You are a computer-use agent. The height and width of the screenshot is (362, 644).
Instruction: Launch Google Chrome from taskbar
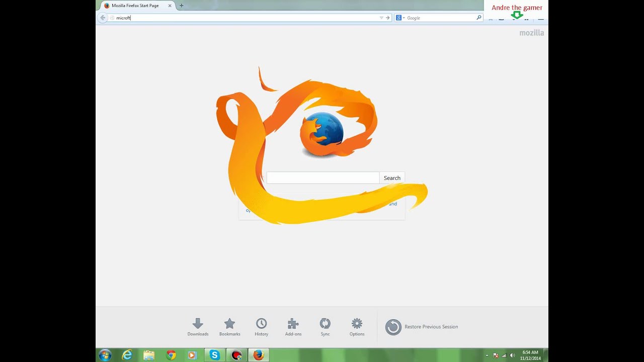[171, 355]
